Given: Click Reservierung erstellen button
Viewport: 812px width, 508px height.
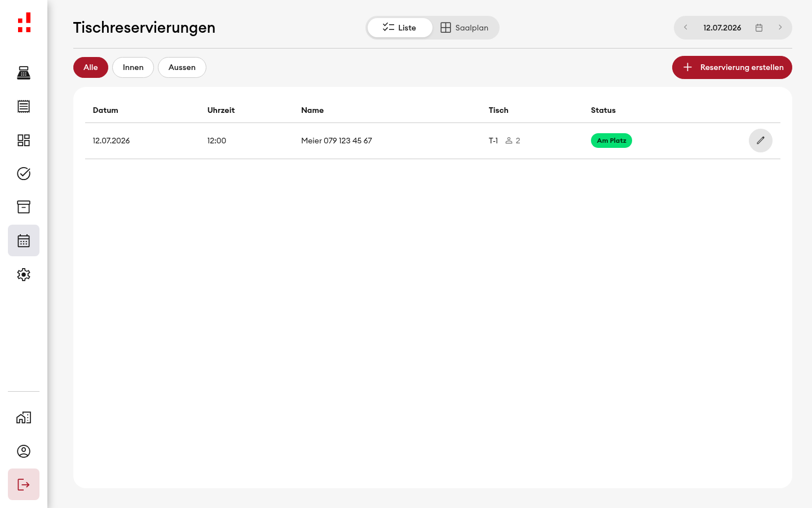Looking at the screenshot, I should pos(732,67).
